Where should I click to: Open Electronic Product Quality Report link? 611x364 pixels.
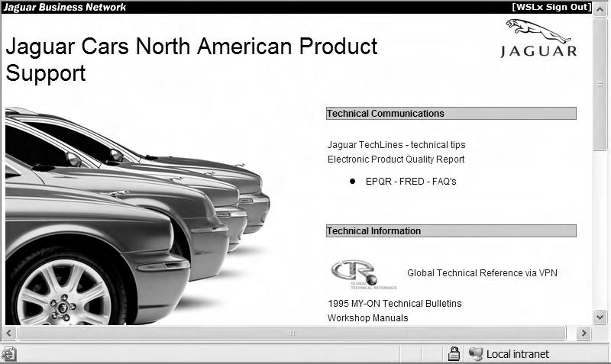coord(396,159)
